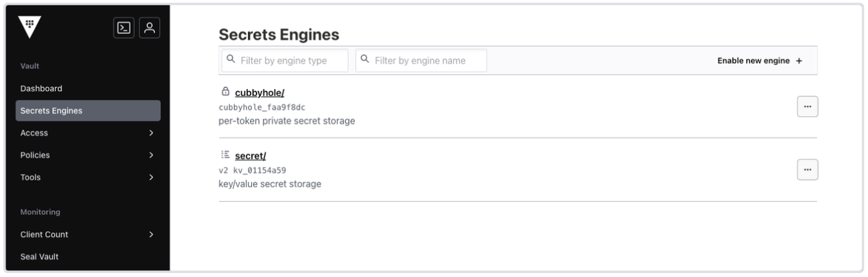
Task: Focus the Filter by engine type field
Action: click(284, 60)
